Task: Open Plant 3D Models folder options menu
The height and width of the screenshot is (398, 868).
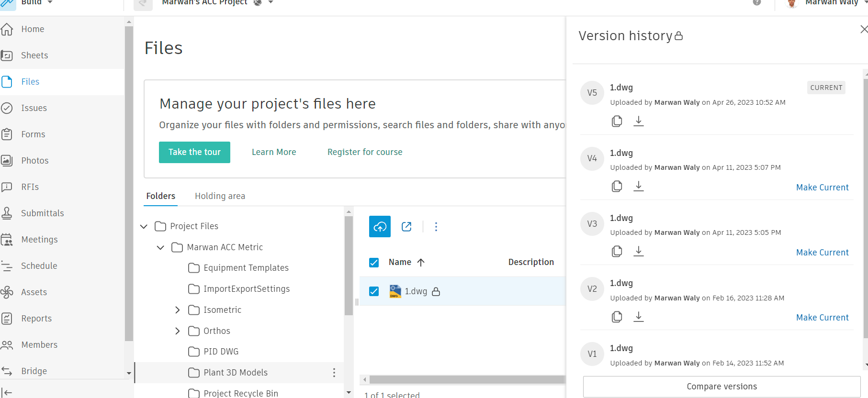Action: point(334,373)
